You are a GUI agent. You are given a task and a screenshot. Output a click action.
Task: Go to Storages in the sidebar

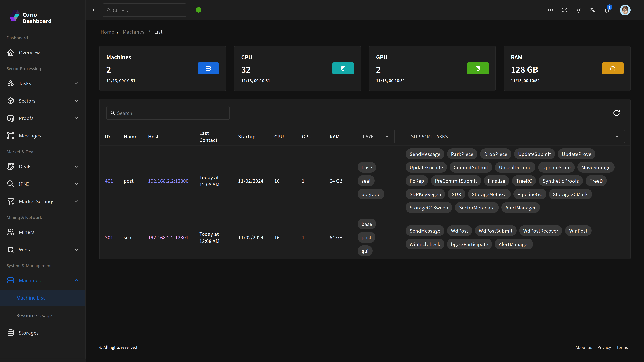(x=29, y=333)
